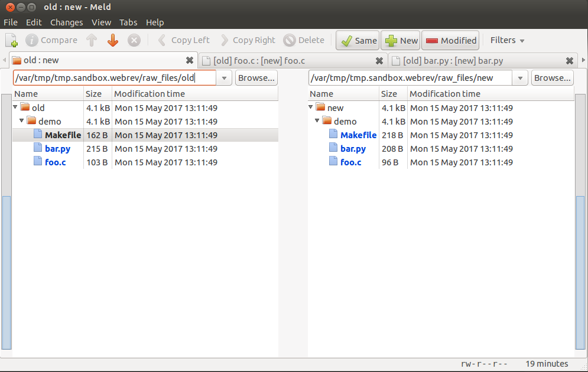Collapse the 'old' folder in left tree

[15, 107]
